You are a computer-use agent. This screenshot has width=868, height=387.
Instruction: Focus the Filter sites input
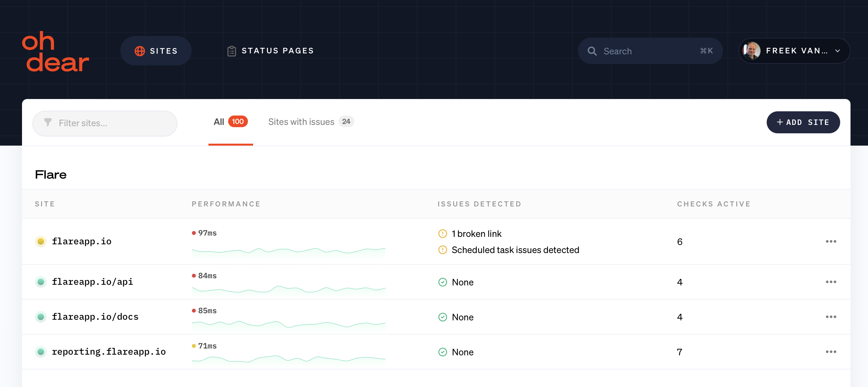click(105, 123)
